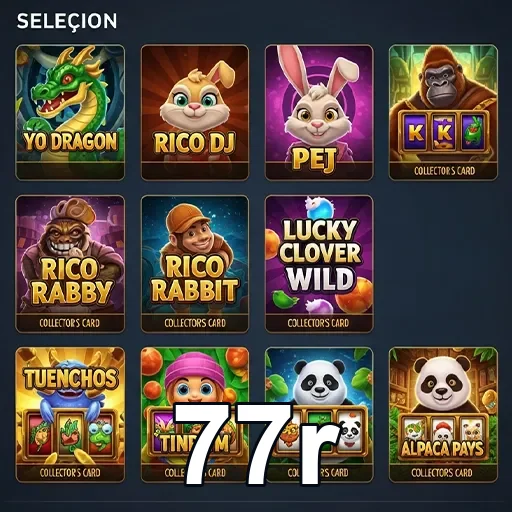Viewport: 512px width, 512px height.
Task: Open the Alpaca Pays game card
Action: coord(443,415)
